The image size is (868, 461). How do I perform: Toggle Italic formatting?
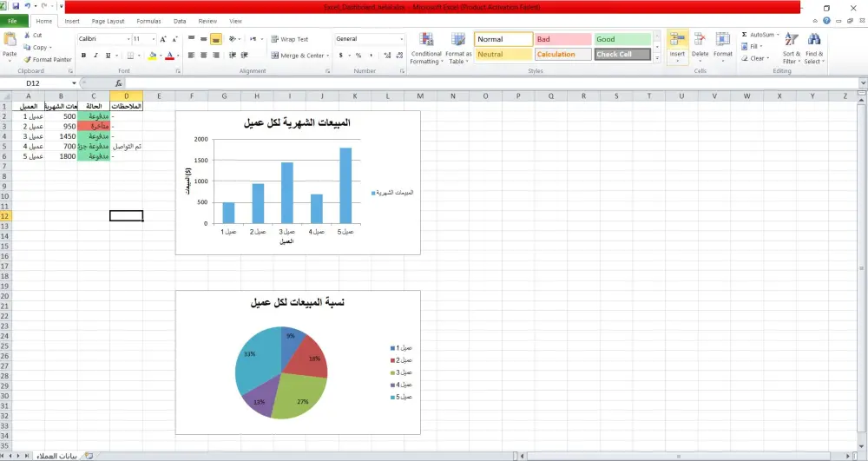tap(95, 56)
